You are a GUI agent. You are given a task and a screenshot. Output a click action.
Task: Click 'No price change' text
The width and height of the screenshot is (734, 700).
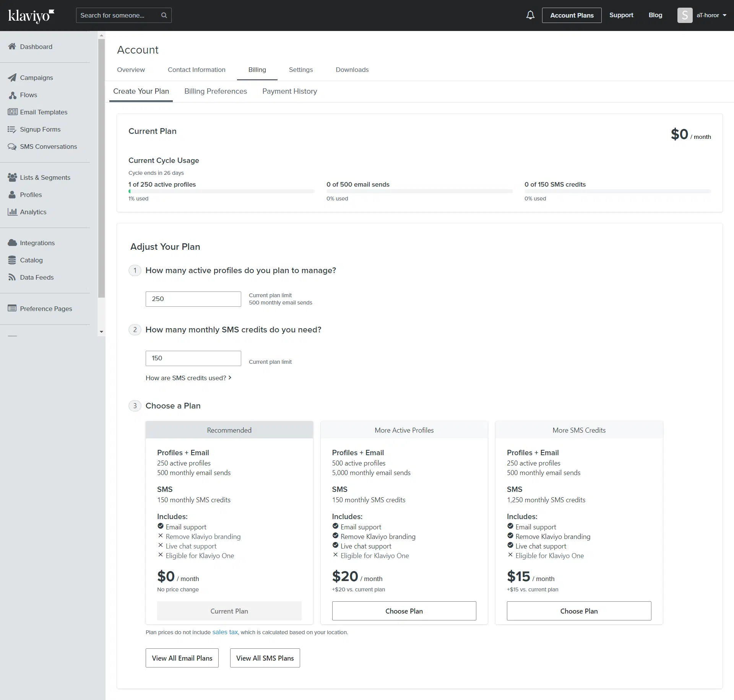(178, 589)
